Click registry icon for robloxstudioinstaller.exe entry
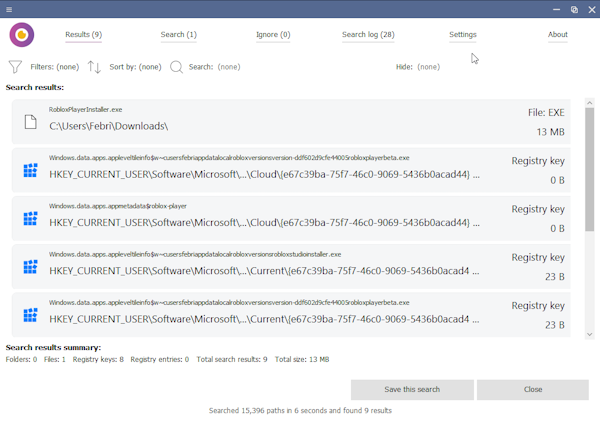 (x=31, y=267)
